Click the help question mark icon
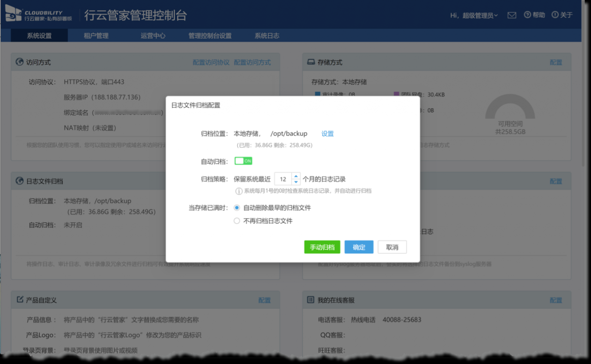This screenshot has height=364, width=591. (527, 15)
